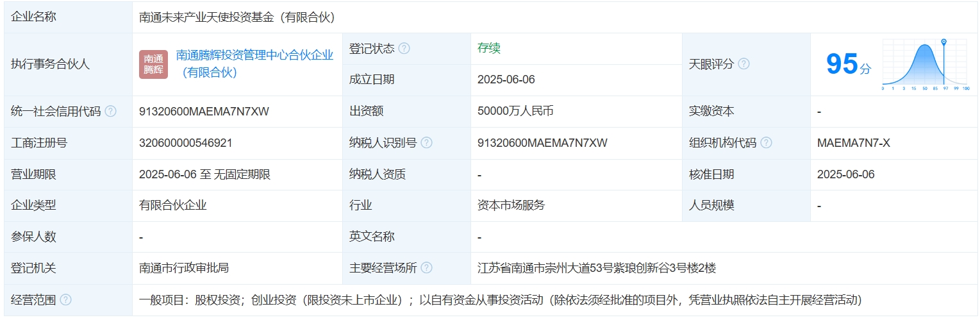Click the 经营范围 description text
The width and height of the screenshot is (980, 320).
point(501,299)
